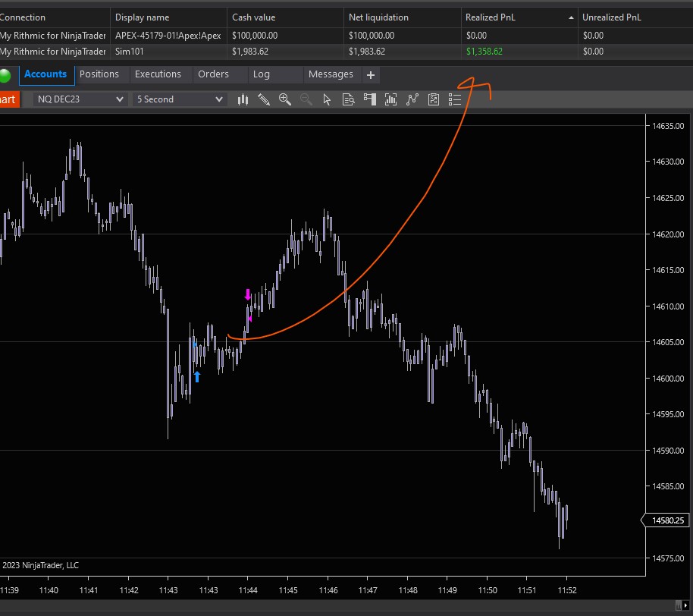Select the drawing tools pencil icon
Viewport: 693px width, 616px height.
[x=264, y=99]
